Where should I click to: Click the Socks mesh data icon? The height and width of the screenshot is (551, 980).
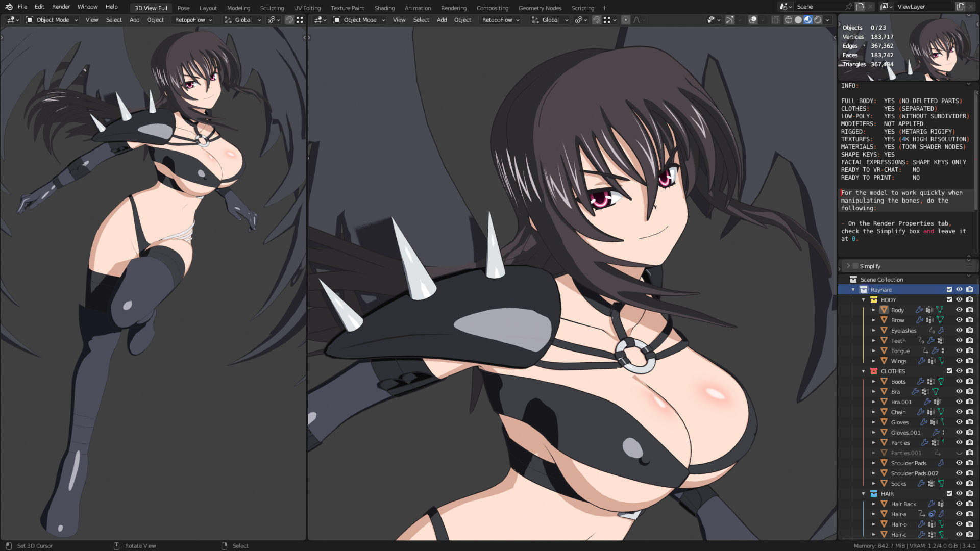tap(941, 483)
